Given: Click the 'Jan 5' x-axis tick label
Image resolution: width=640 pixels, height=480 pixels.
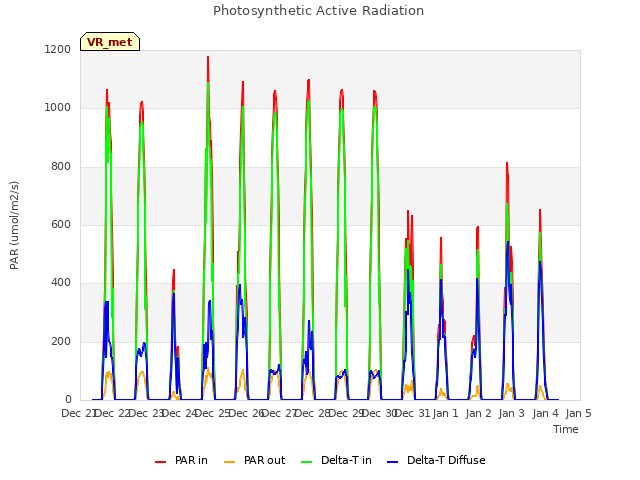Looking at the screenshot, I should [578, 413].
